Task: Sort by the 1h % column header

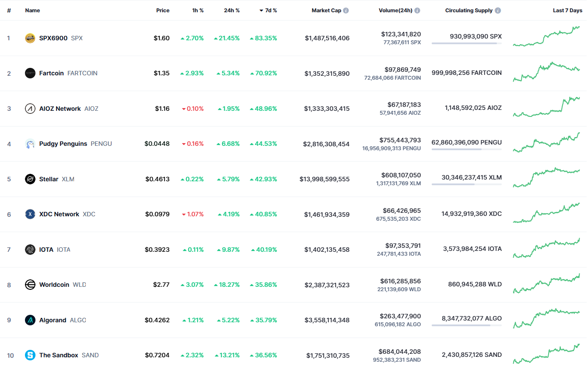Action: pyautogui.click(x=198, y=11)
